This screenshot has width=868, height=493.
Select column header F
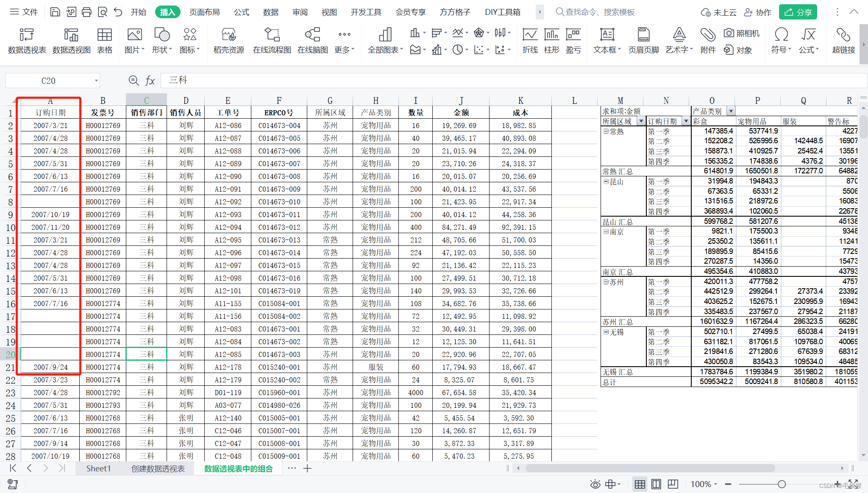[x=279, y=100]
